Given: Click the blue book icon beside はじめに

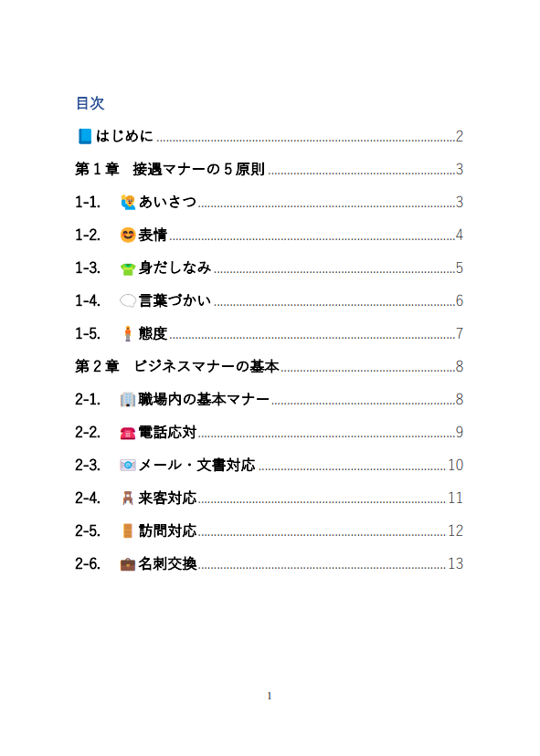Looking at the screenshot, I should [85, 136].
